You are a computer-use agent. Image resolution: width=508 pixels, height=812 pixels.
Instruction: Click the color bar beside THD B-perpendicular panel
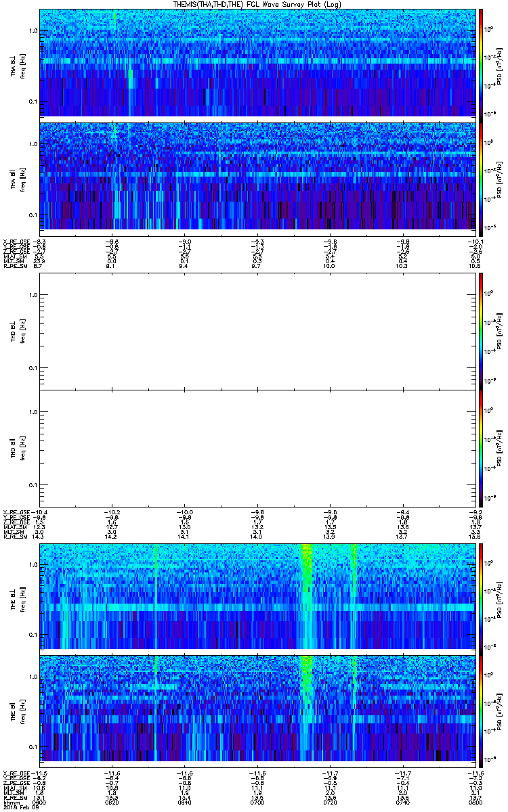481,332
